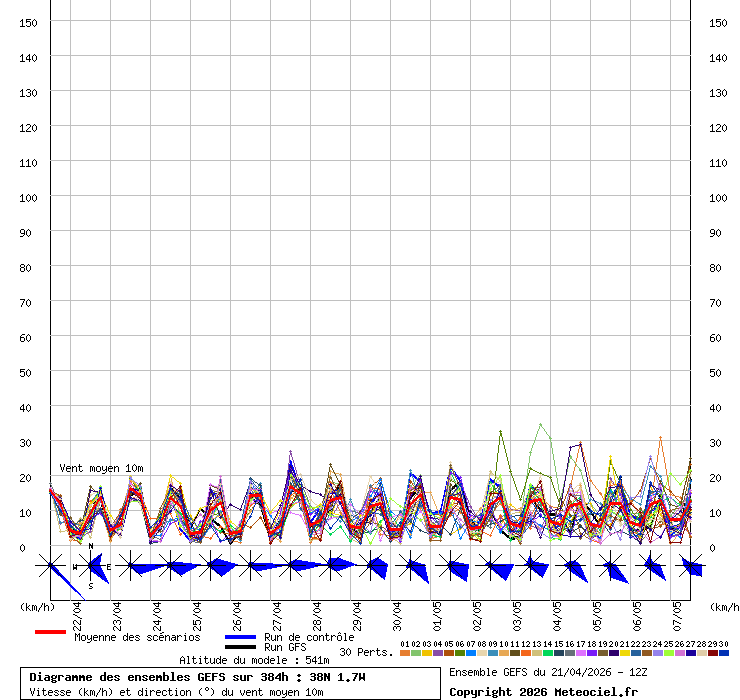
Task: Click the wind direction rose above 24/04
Action: click(x=171, y=566)
